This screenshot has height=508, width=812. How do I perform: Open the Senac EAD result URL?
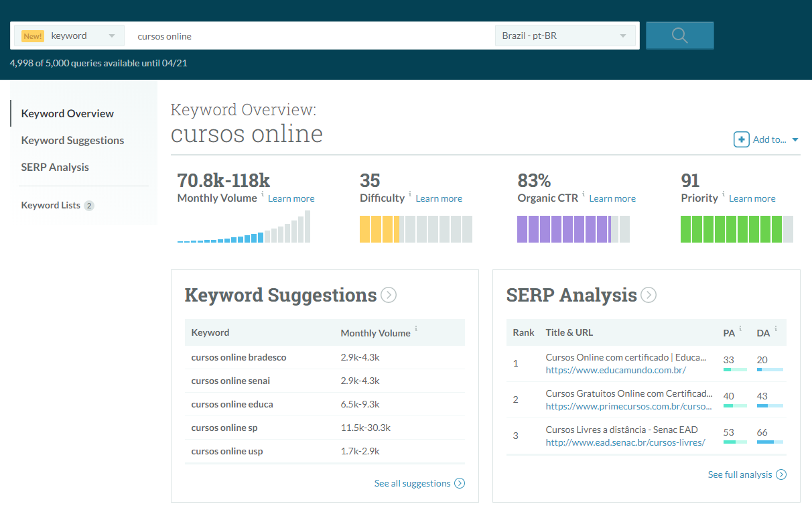click(x=626, y=443)
